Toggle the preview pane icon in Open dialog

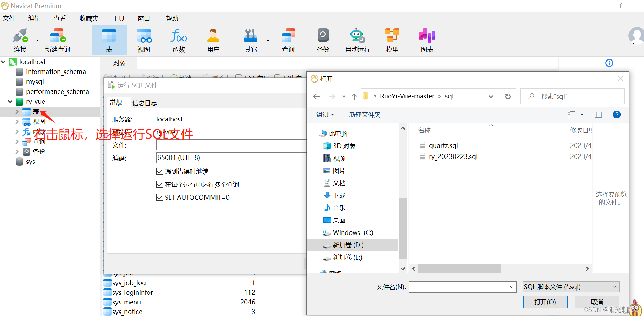point(598,115)
